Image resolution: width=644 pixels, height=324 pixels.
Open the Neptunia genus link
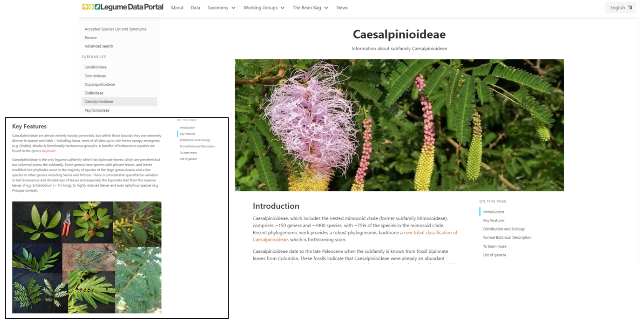coord(49,151)
